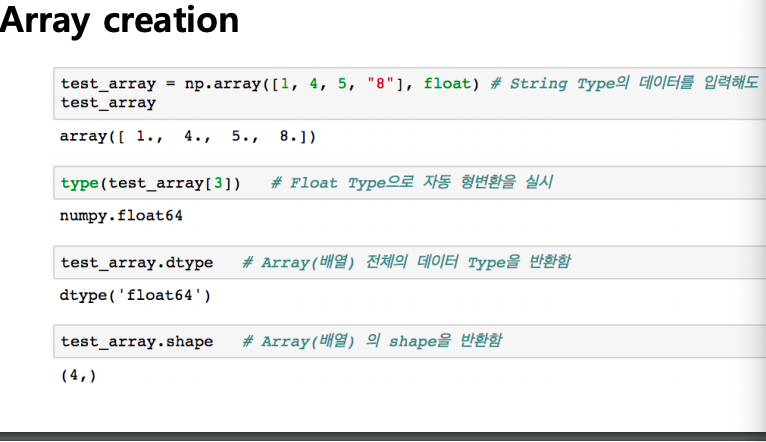This screenshot has height=442, width=766.
Task: Click the test_array.shape code cell
Action: click(409, 341)
